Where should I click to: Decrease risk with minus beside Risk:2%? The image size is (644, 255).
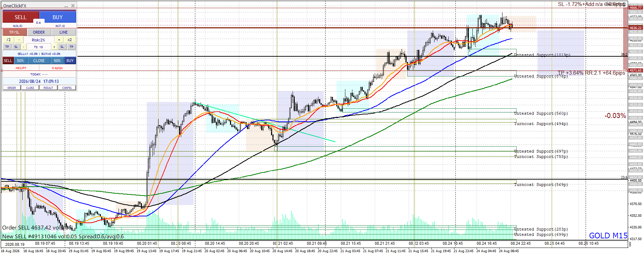click(19, 40)
